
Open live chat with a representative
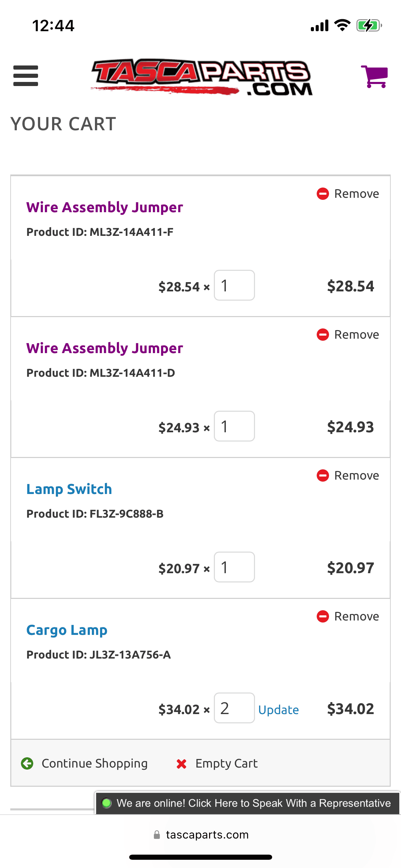click(247, 803)
